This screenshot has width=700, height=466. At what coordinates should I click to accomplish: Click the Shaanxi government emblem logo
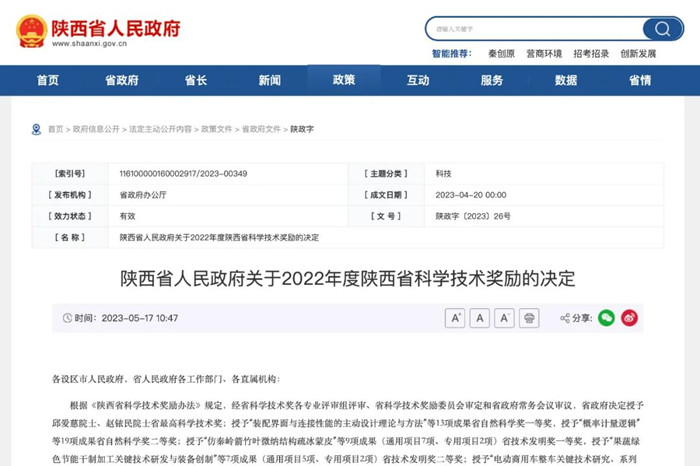pyautogui.click(x=32, y=31)
